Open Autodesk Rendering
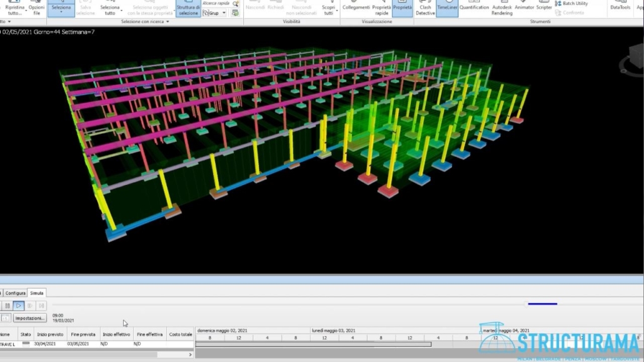This screenshot has width=644, height=362. (502, 8)
